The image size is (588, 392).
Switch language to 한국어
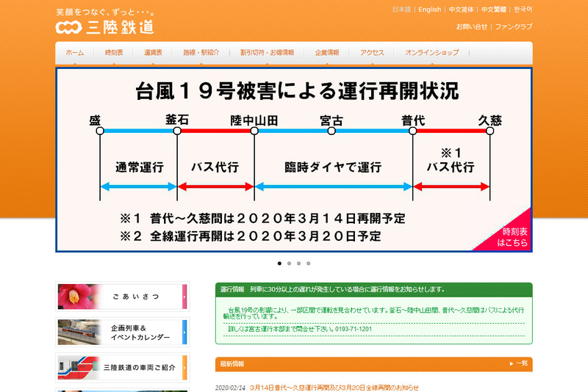pos(523,10)
